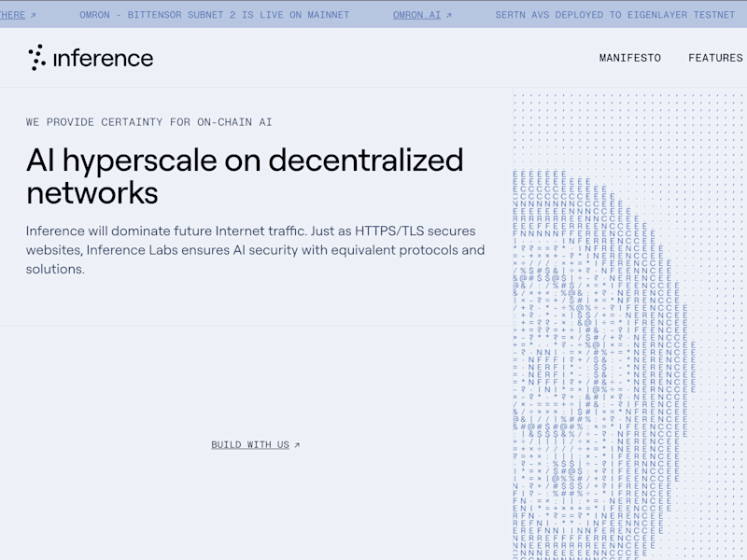This screenshot has width=747, height=560.
Task: Open the FEATURES menu item
Action: pyautogui.click(x=715, y=58)
